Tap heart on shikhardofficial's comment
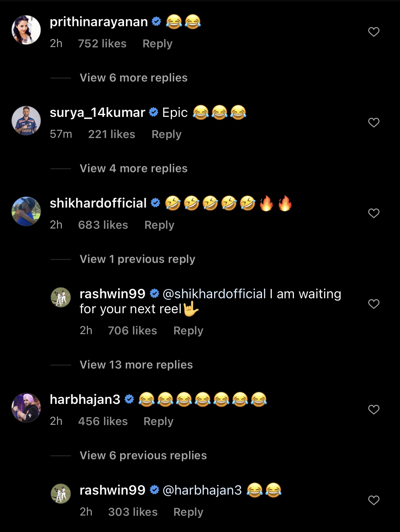This screenshot has width=400, height=532. pos(374,213)
